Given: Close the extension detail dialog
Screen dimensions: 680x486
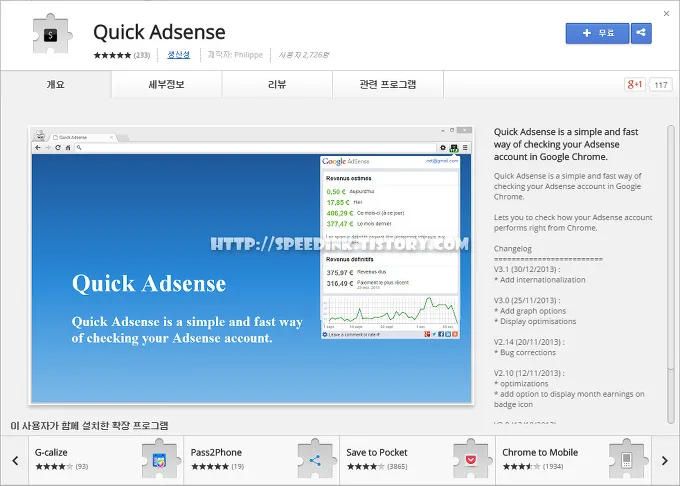Looking at the screenshot, I should pos(667,13).
